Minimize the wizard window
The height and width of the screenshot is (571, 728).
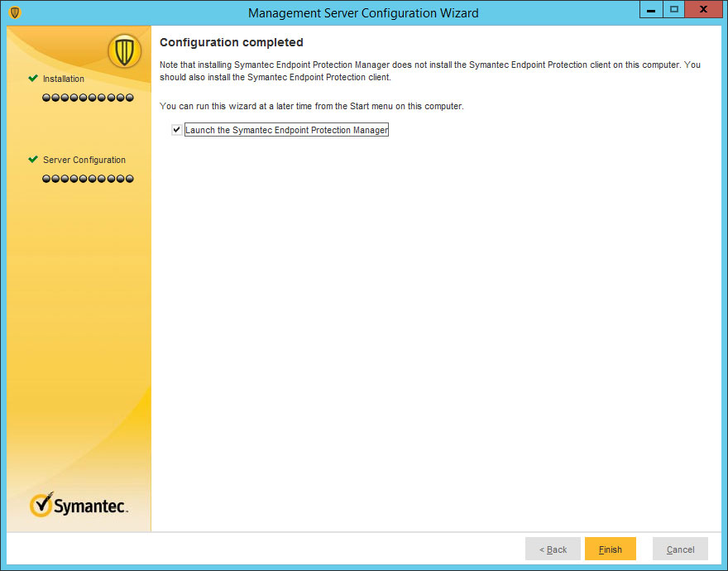click(651, 10)
